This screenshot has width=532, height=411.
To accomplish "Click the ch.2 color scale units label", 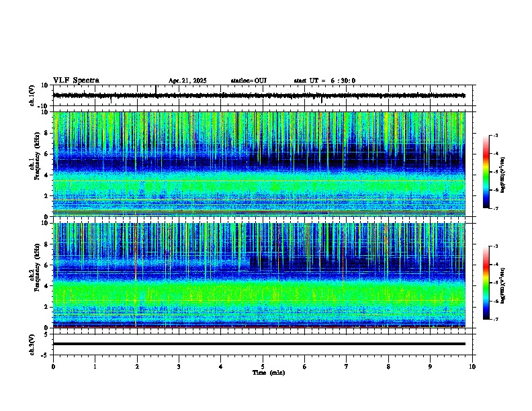I will pos(503,285).
